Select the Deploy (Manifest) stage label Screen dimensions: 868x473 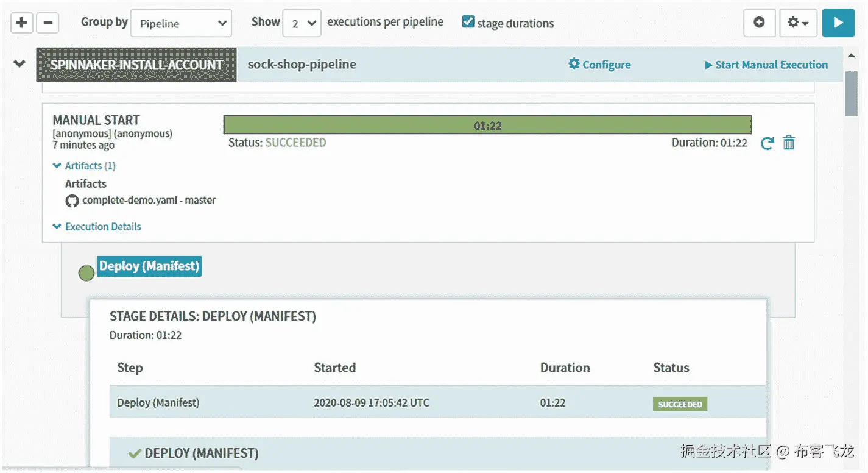point(149,266)
